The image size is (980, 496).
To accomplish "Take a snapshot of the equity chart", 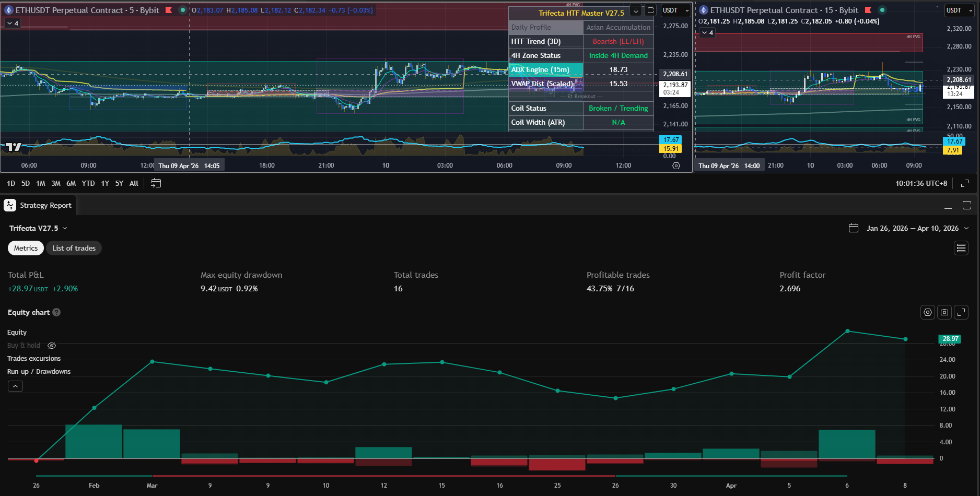I will tap(944, 312).
